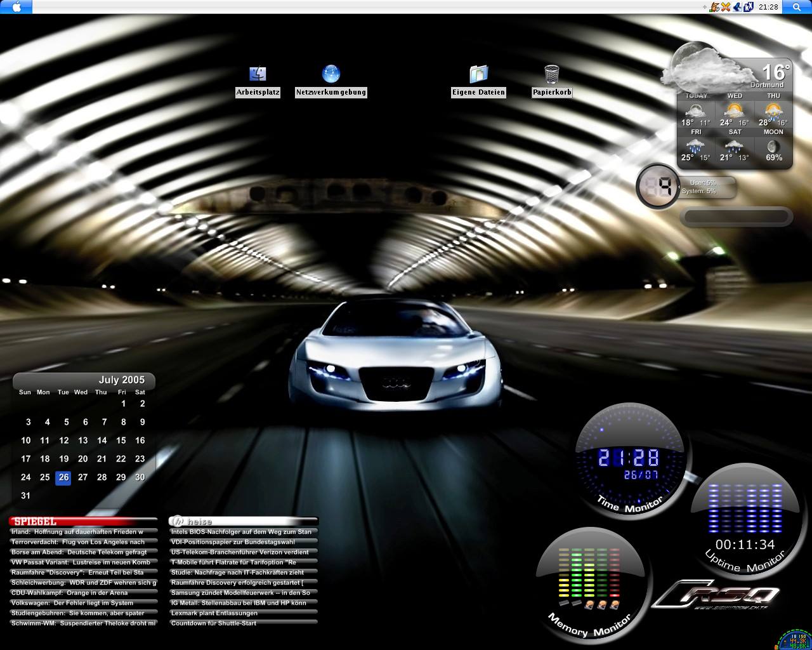Open the SPIEGEL feed header
812x650 pixels.
click(x=83, y=522)
